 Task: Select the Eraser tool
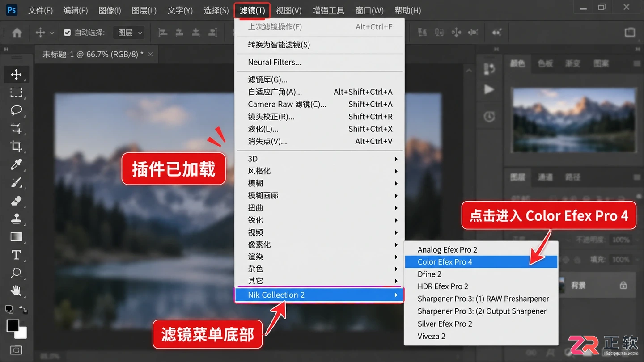(x=16, y=201)
